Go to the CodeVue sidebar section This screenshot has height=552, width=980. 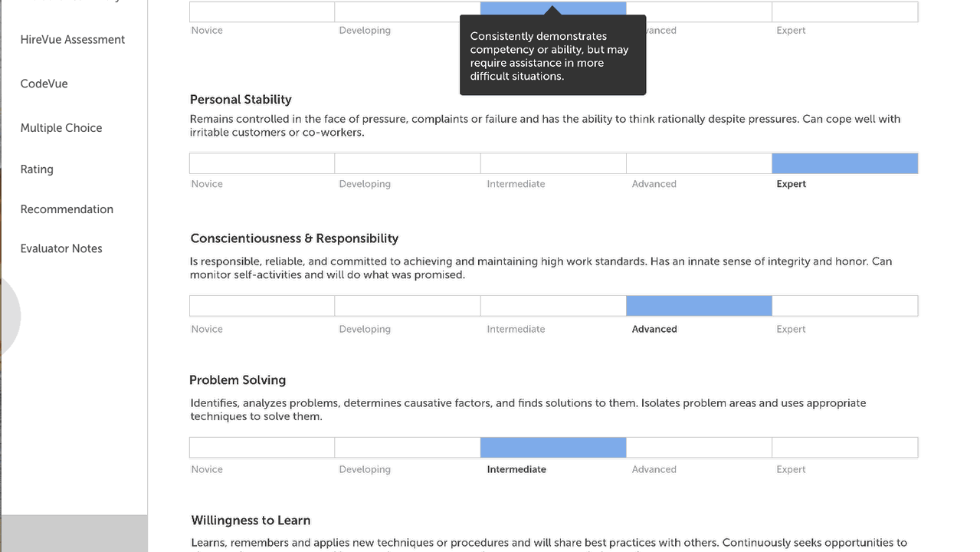(44, 84)
